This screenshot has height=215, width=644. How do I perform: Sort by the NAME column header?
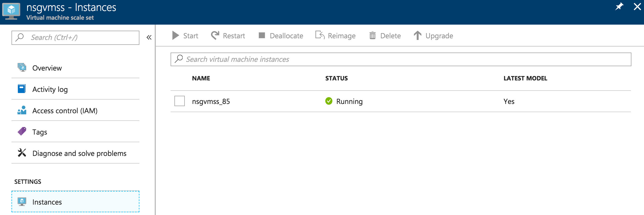(x=201, y=78)
